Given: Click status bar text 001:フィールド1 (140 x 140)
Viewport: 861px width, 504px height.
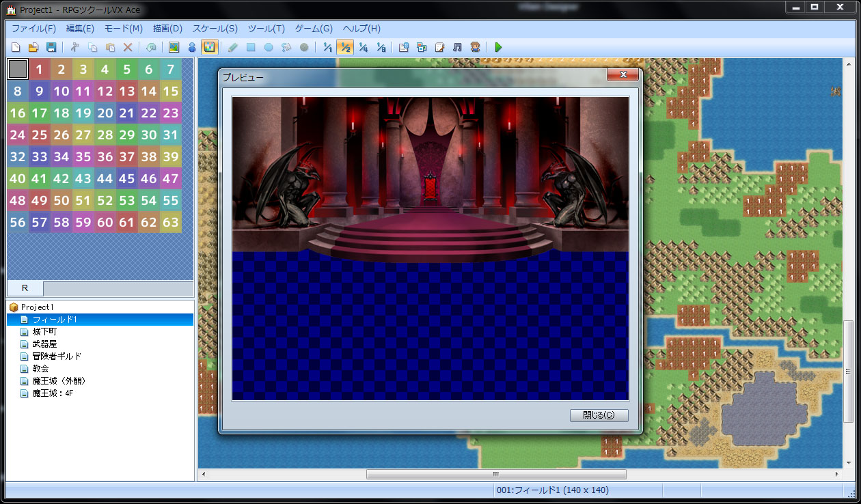Looking at the screenshot, I should click(x=551, y=490).
